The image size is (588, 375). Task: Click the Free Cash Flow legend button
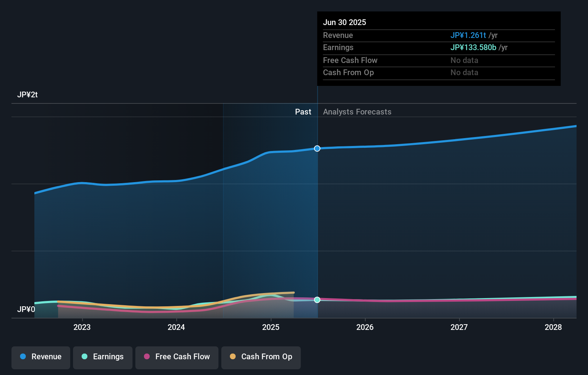(x=177, y=357)
